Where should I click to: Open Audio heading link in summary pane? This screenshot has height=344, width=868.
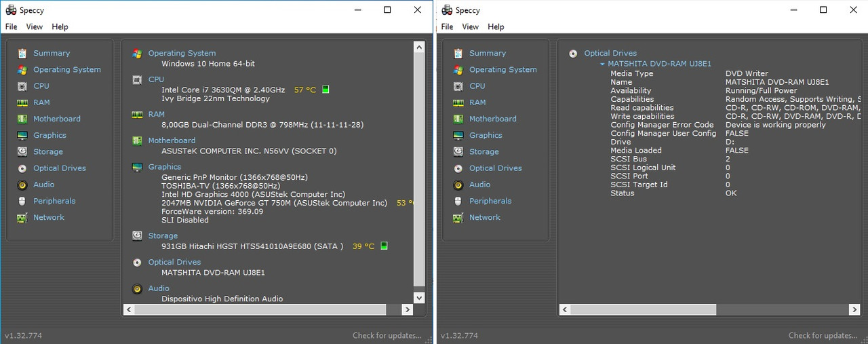(x=159, y=288)
